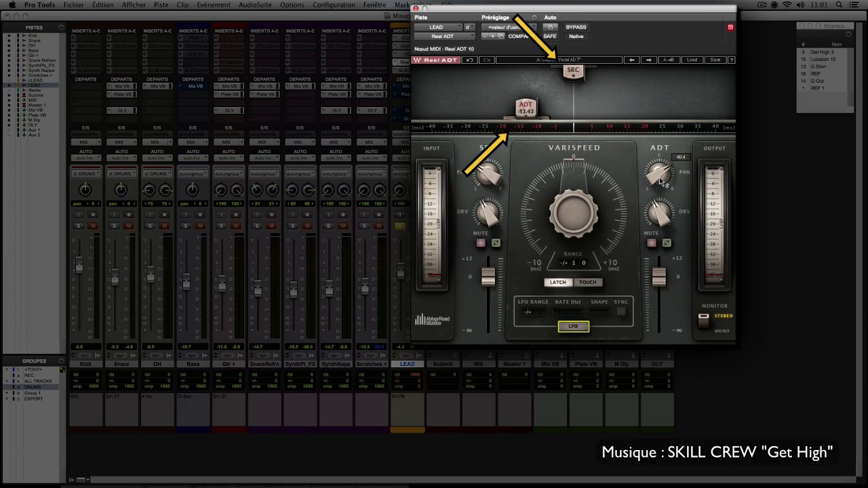Viewport: 868px width, 488px height.
Task: Open the Édition menu
Action: coord(103,5)
